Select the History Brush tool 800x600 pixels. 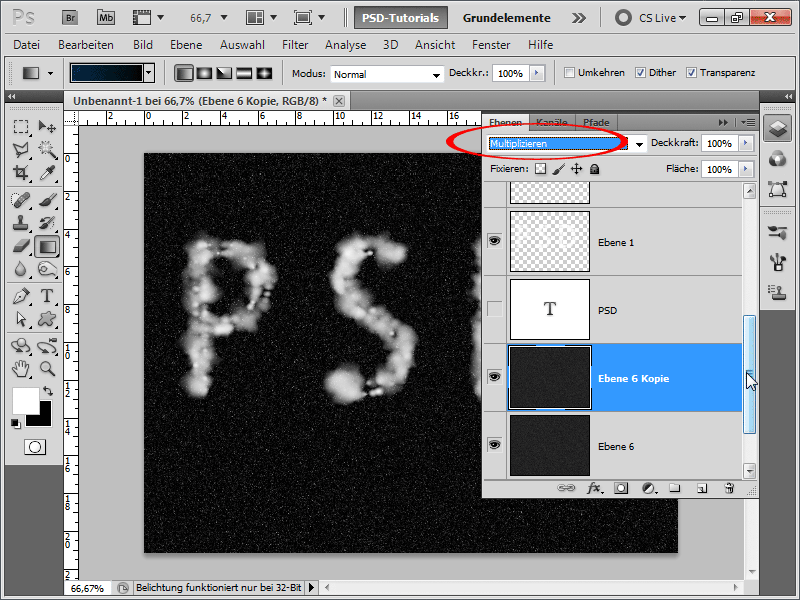[47, 223]
